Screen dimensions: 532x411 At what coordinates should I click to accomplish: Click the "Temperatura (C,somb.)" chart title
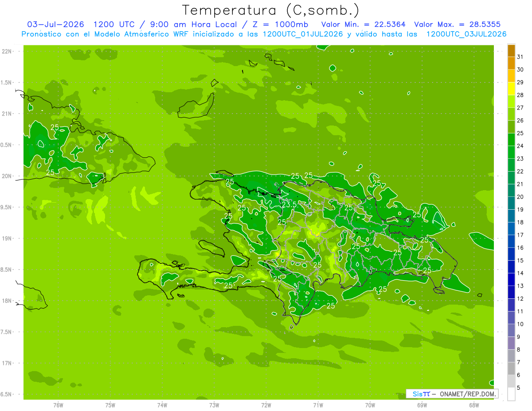pos(271,10)
